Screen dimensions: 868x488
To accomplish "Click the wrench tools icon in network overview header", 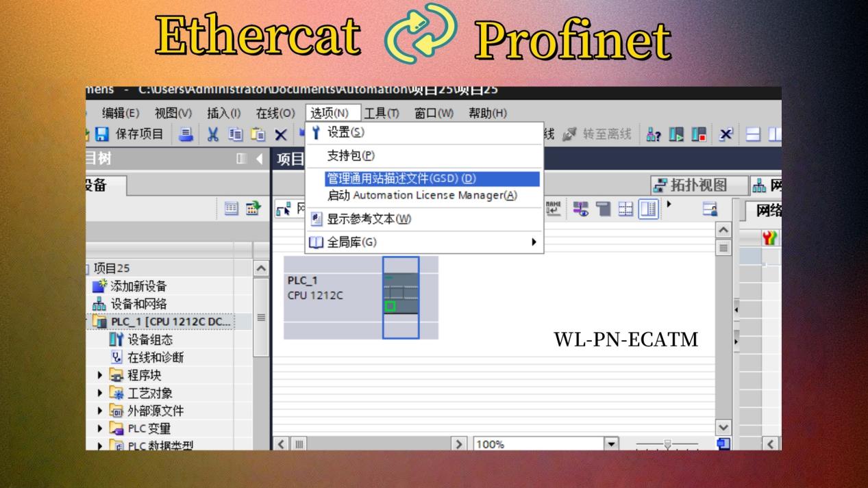I will point(771,237).
